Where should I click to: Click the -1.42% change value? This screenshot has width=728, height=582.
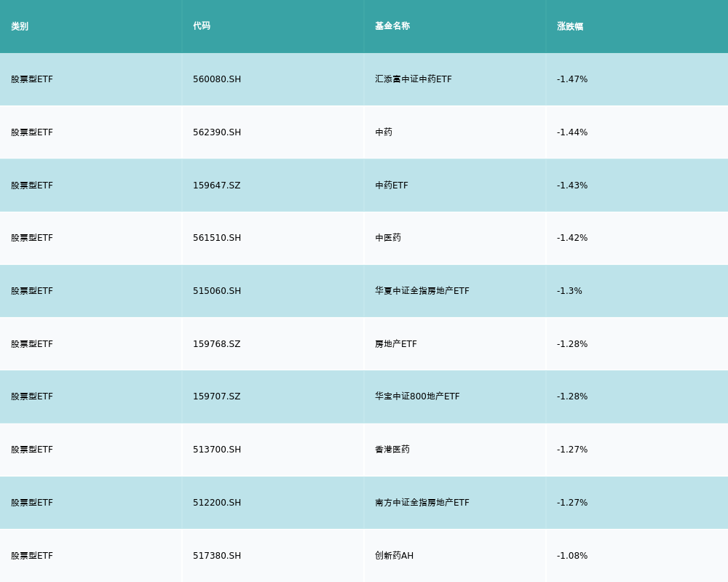click(x=572, y=238)
